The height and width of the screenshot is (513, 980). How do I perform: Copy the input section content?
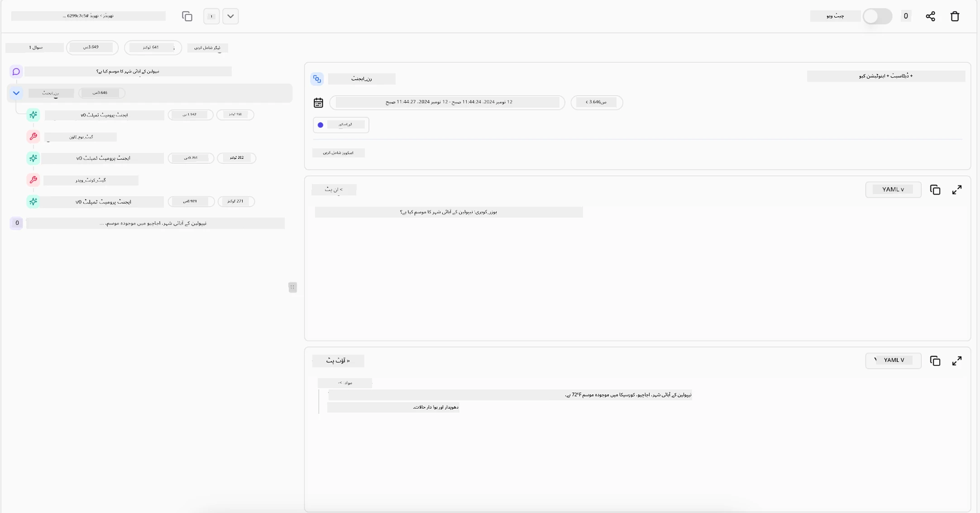pyautogui.click(x=935, y=190)
